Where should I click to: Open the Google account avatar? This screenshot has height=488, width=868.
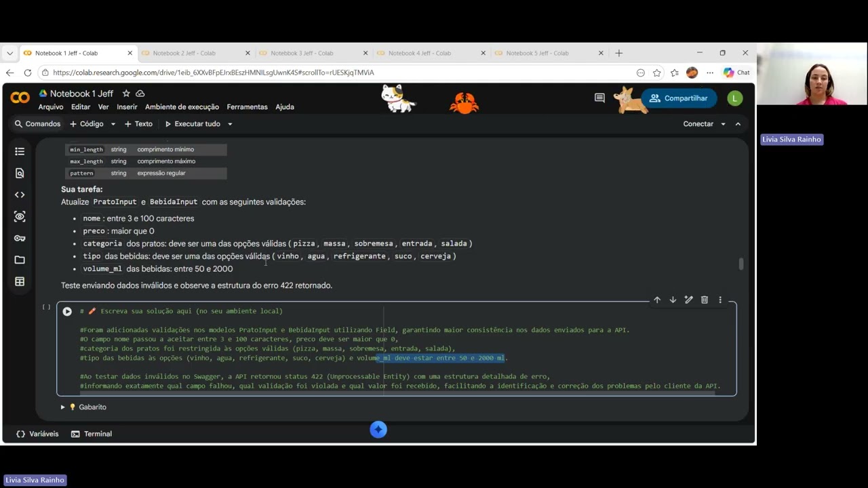(x=734, y=98)
